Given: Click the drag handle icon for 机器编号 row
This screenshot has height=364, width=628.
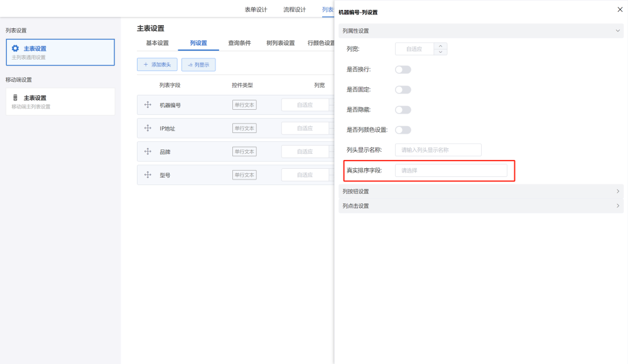Looking at the screenshot, I should click(x=148, y=105).
